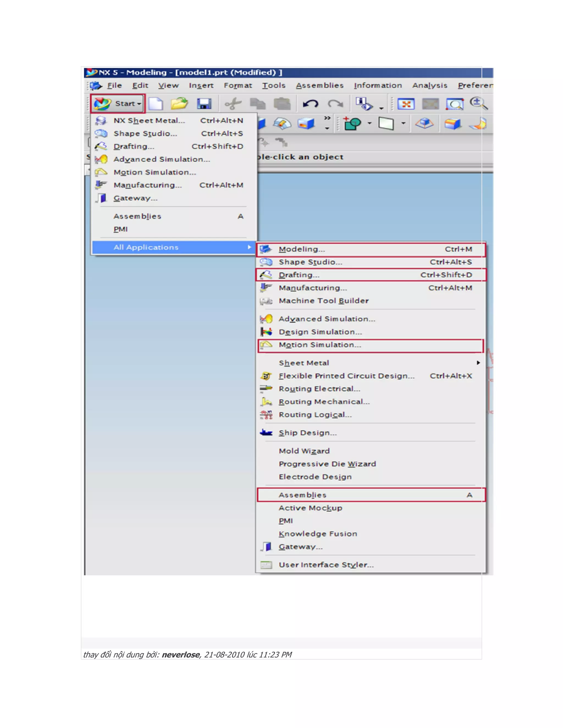Screen dimensions: 563x728
Task: Click the Undo arrow icon
Action: pyautogui.click(x=310, y=104)
